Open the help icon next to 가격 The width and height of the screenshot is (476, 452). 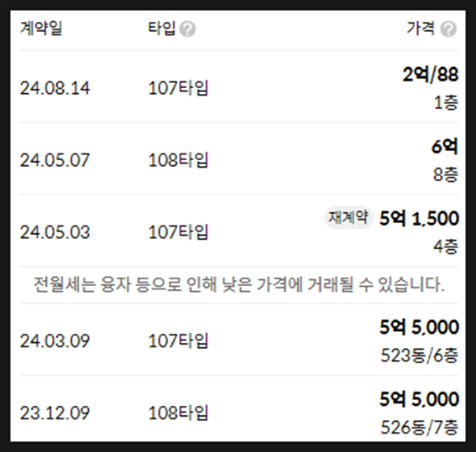pos(448,29)
